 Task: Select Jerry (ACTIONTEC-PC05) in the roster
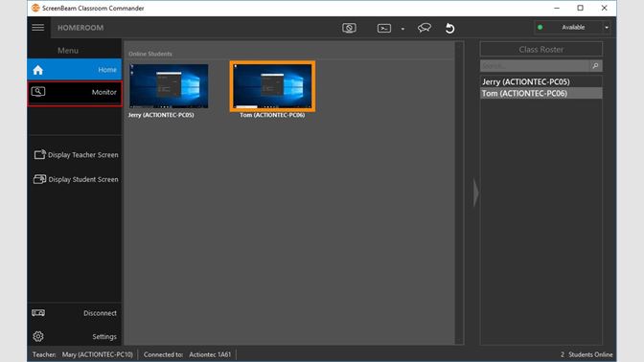pos(541,81)
